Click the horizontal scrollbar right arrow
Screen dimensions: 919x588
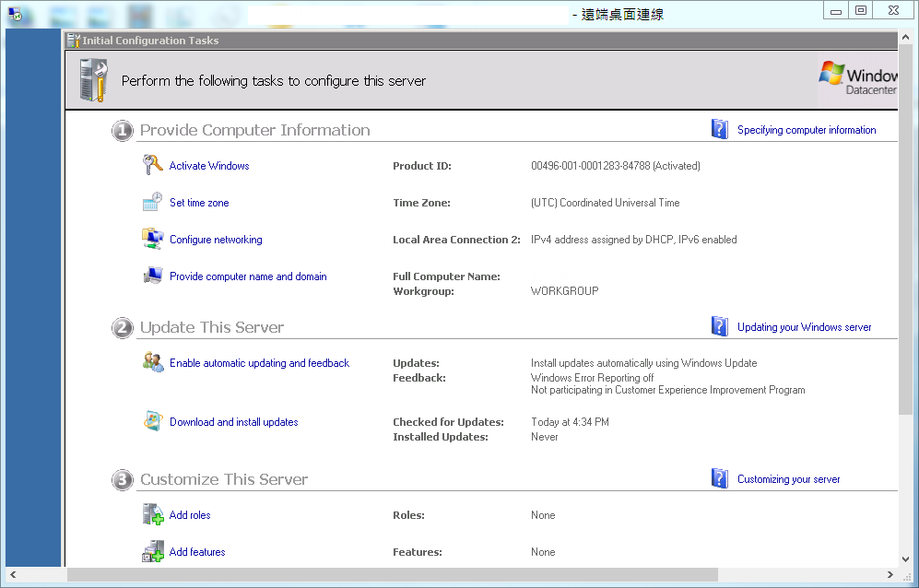(x=890, y=574)
